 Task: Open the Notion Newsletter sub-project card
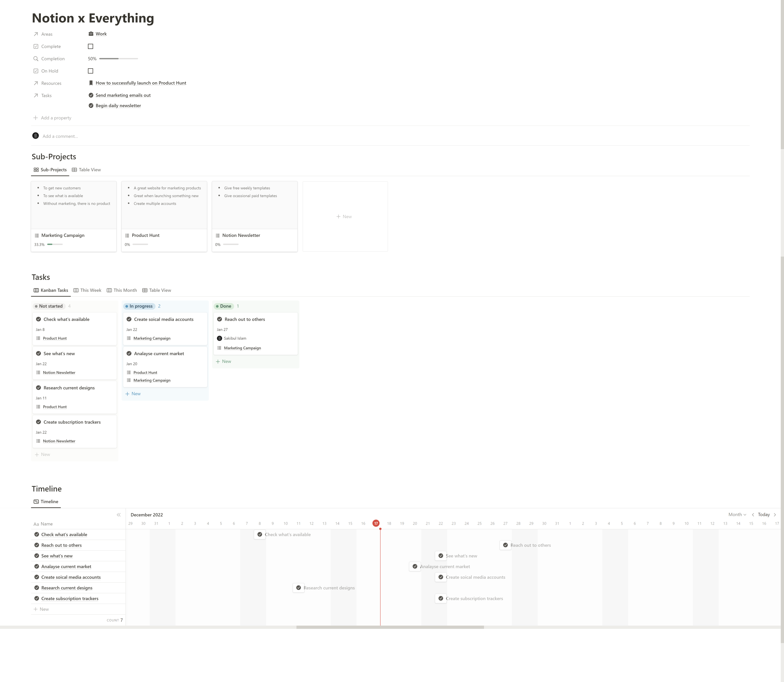pyautogui.click(x=255, y=216)
